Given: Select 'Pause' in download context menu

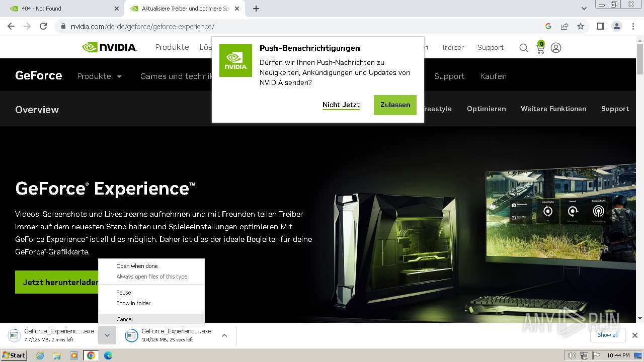Looking at the screenshot, I should tap(151, 293).
